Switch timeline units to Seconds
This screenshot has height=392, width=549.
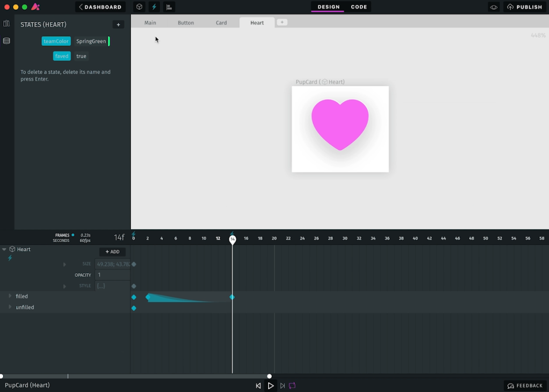[x=61, y=241]
